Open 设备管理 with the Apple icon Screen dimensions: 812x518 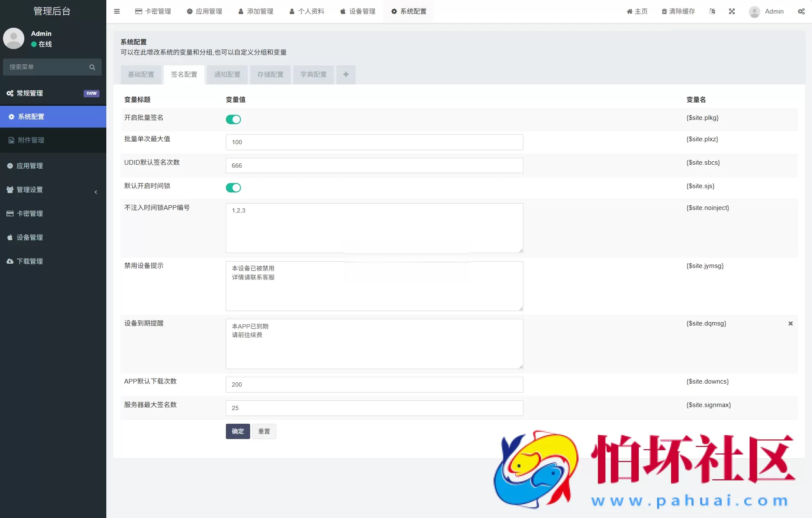(357, 11)
